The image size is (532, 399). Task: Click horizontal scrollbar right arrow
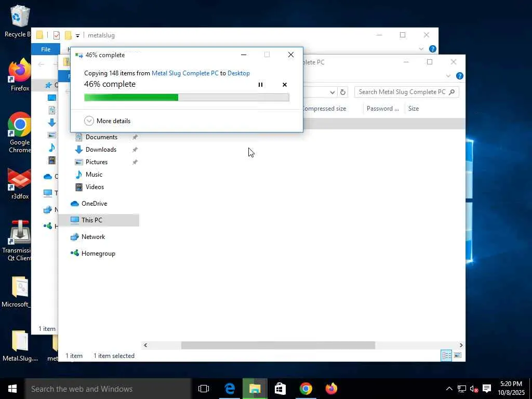tap(461, 345)
